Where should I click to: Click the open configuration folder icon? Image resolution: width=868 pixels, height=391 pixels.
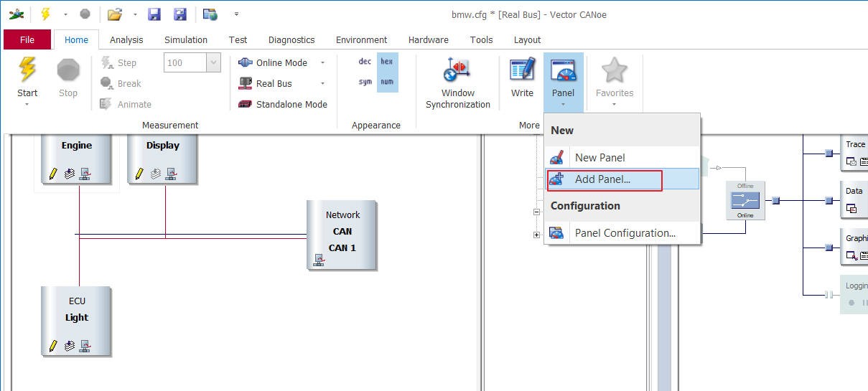point(114,14)
